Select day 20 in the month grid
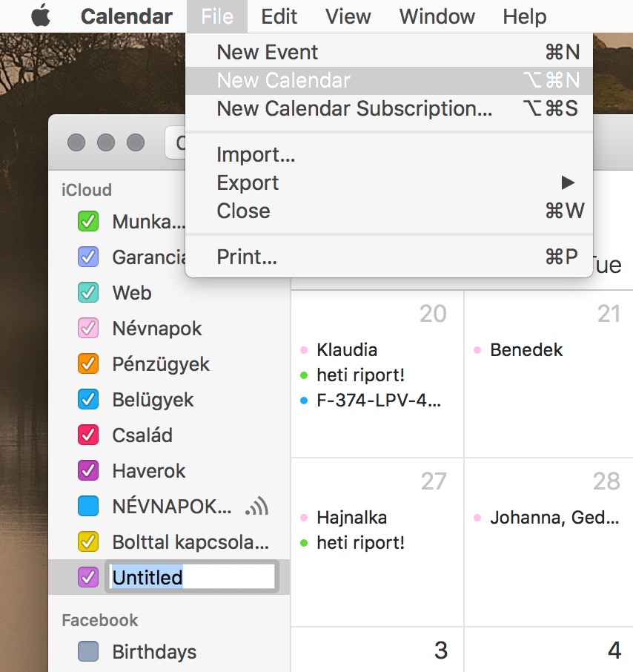The height and width of the screenshot is (672, 633). pos(433,314)
